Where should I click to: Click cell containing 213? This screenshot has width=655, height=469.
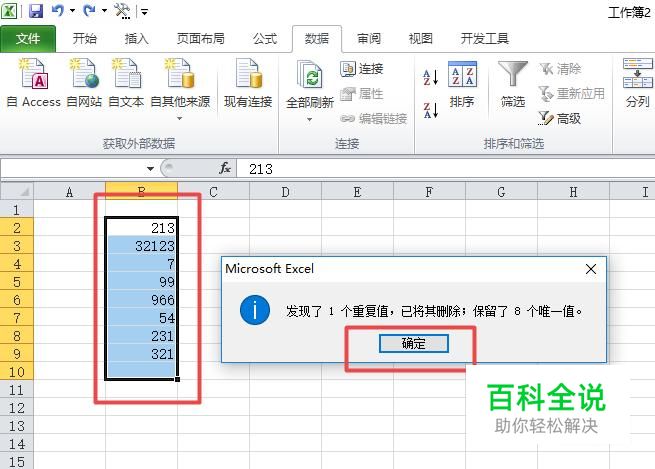coord(142,228)
